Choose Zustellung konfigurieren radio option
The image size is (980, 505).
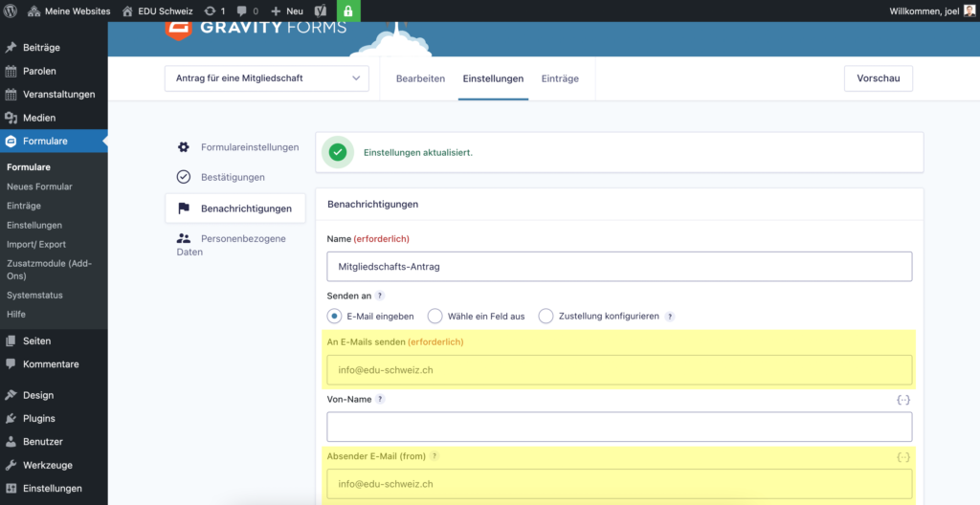[x=546, y=316]
